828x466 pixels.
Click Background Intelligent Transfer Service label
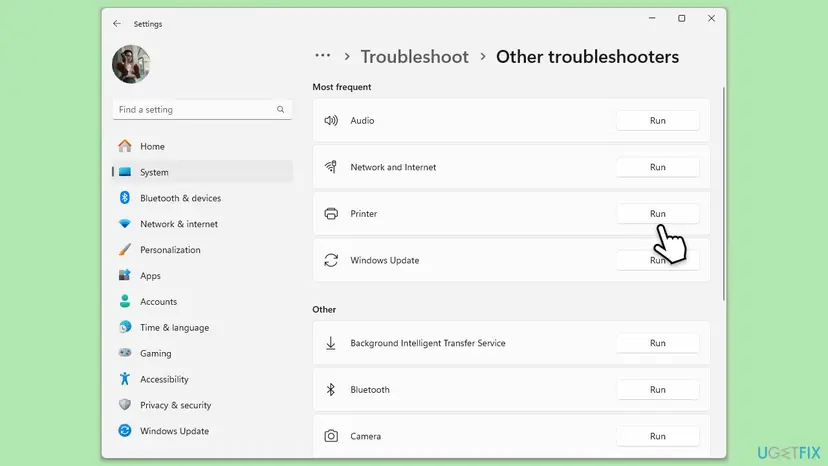click(428, 343)
